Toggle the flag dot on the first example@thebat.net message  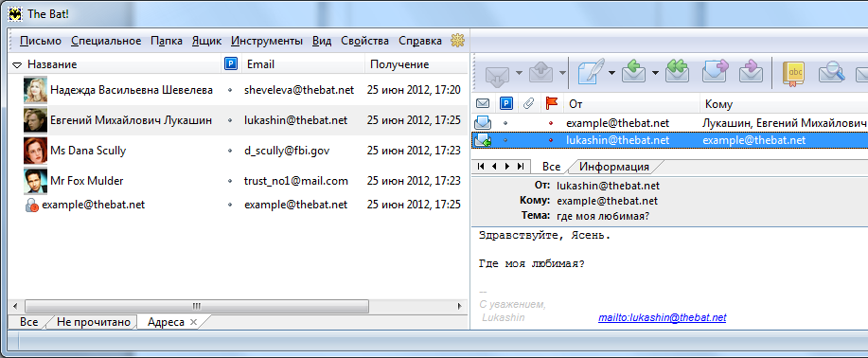550,123
